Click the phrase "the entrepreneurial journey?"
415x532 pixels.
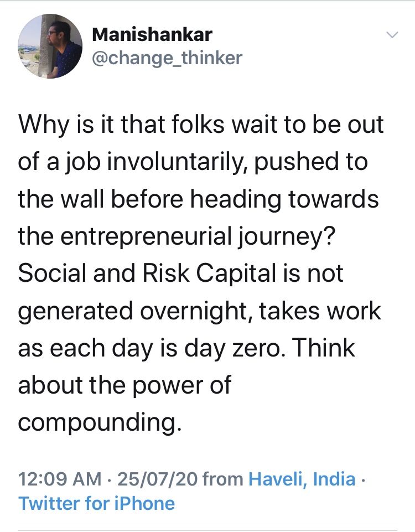175,236
